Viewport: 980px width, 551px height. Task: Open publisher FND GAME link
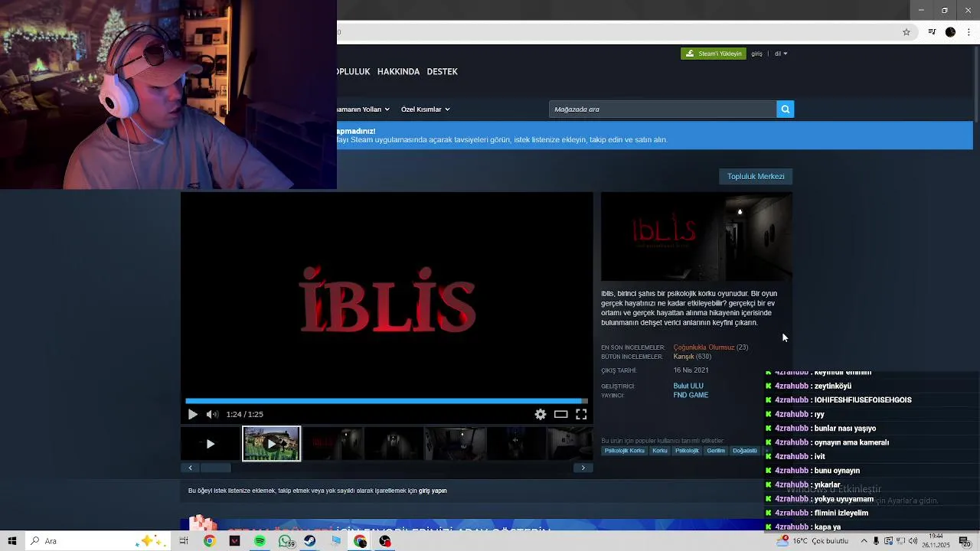coord(691,396)
